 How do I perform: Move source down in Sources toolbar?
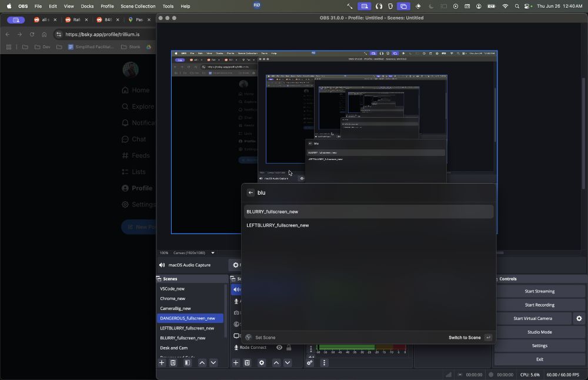(288, 363)
